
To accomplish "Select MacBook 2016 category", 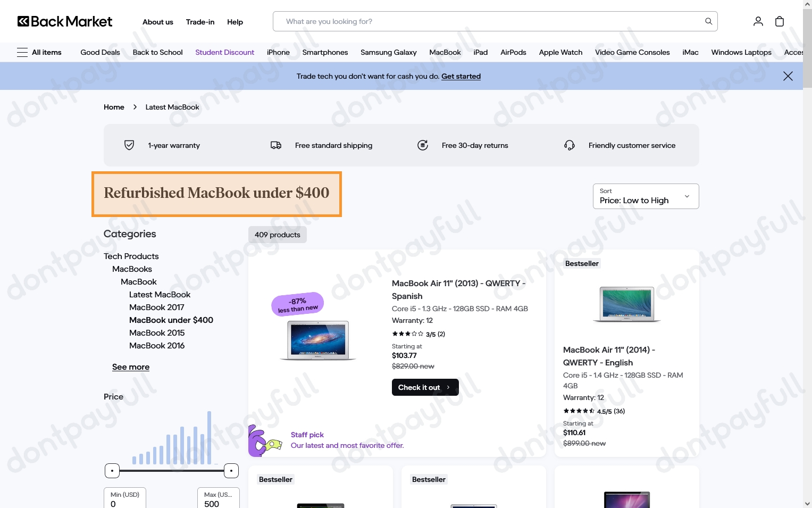I will 157,346.
